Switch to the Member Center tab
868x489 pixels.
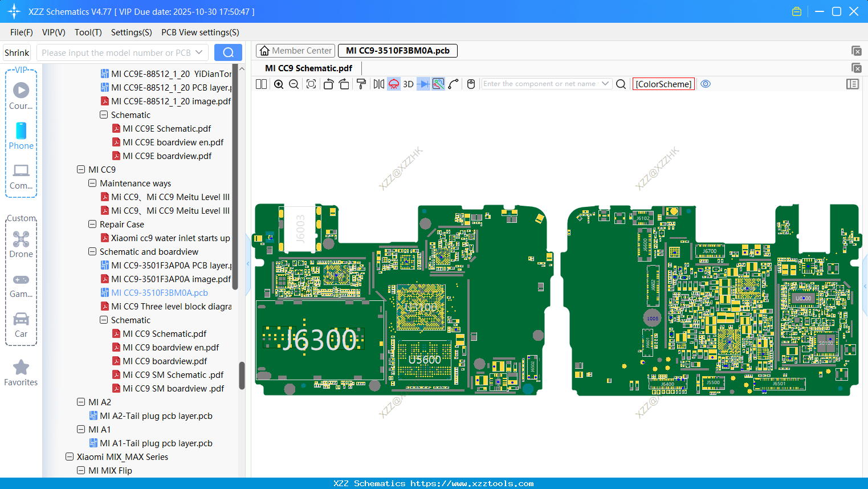(296, 51)
